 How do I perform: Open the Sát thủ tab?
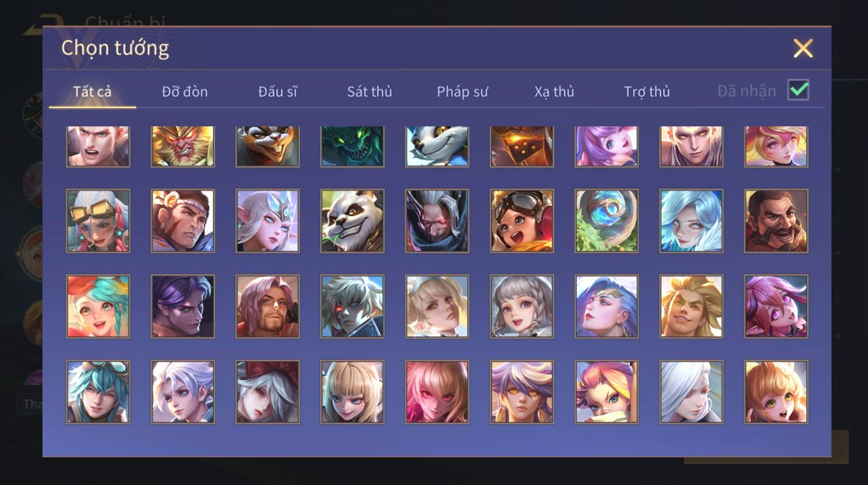tap(369, 91)
